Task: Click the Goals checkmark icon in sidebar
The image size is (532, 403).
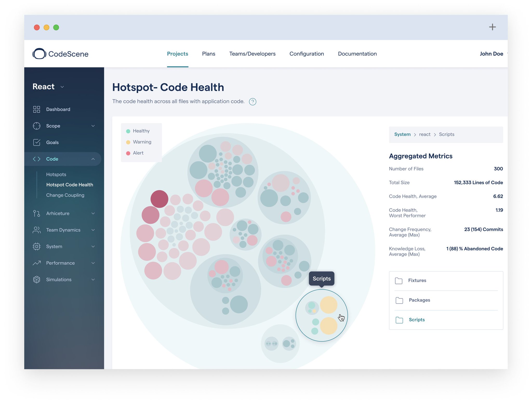Action: tap(37, 142)
